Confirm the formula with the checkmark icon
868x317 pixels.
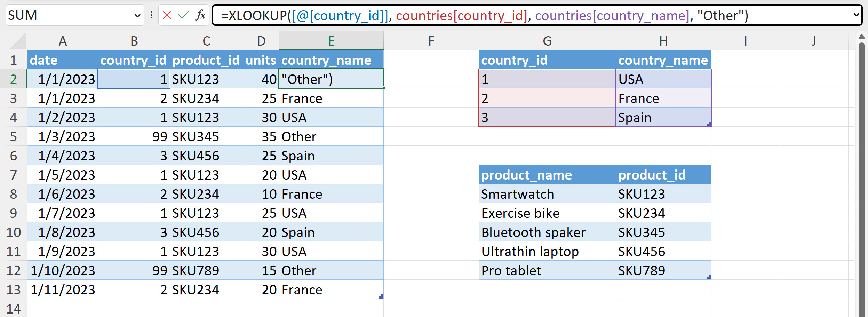[183, 15]
